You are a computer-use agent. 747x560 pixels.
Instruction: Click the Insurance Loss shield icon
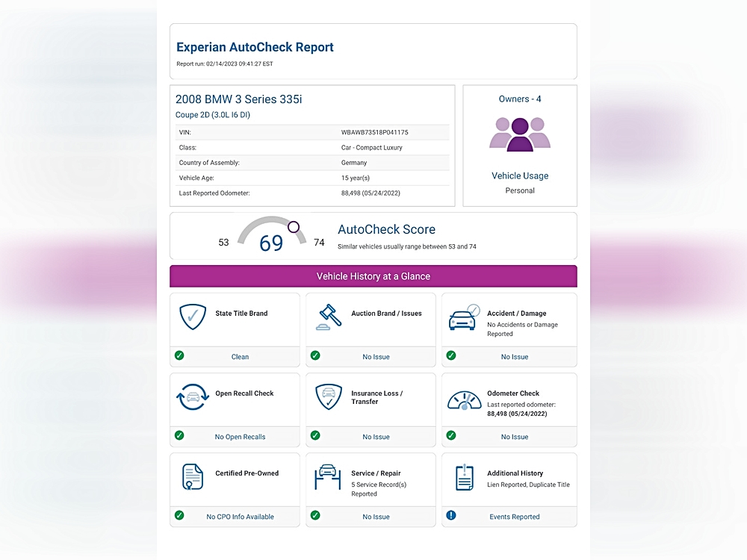coord(329,397)
